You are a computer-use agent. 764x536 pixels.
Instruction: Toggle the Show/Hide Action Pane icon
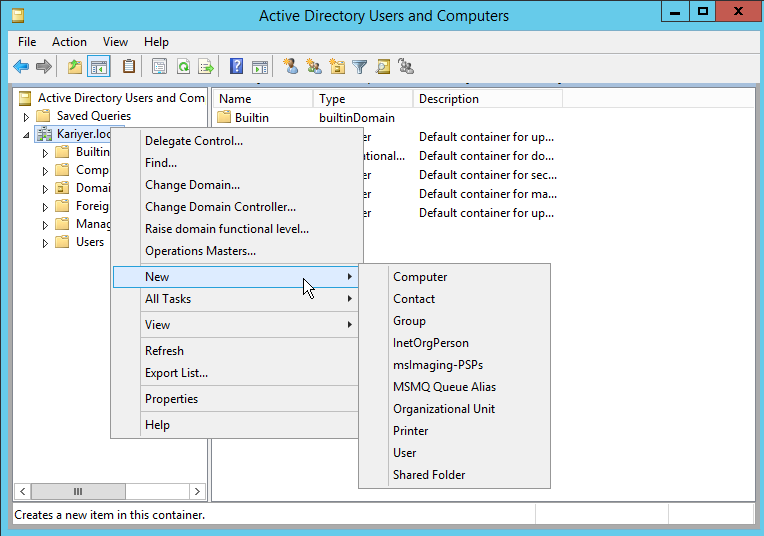pos(260,66)
